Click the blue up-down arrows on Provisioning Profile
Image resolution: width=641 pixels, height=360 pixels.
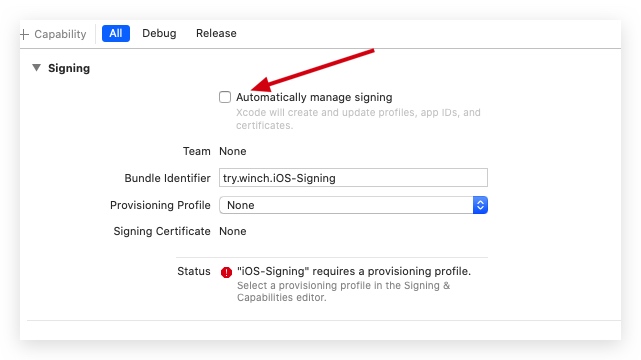pos(480,205)
